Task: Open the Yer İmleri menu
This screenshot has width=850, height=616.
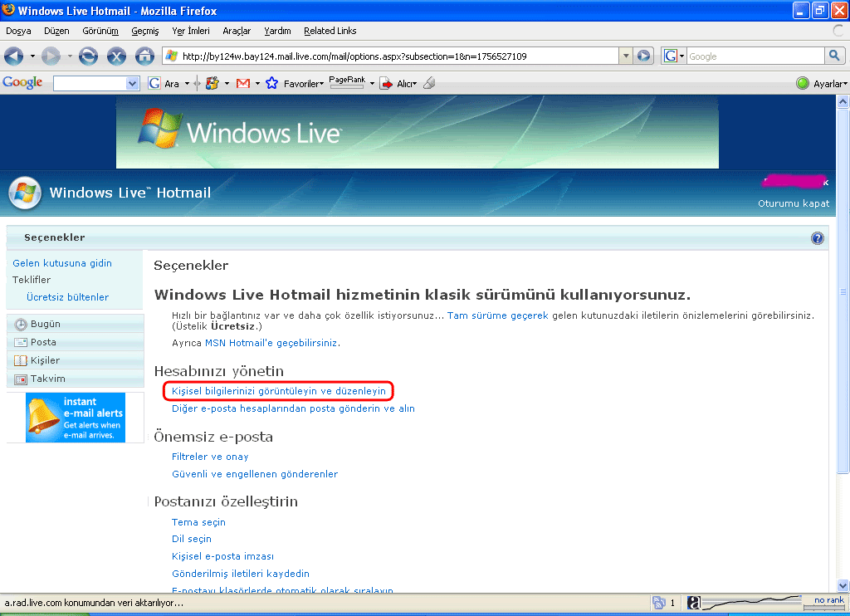Action: point(190,31)
